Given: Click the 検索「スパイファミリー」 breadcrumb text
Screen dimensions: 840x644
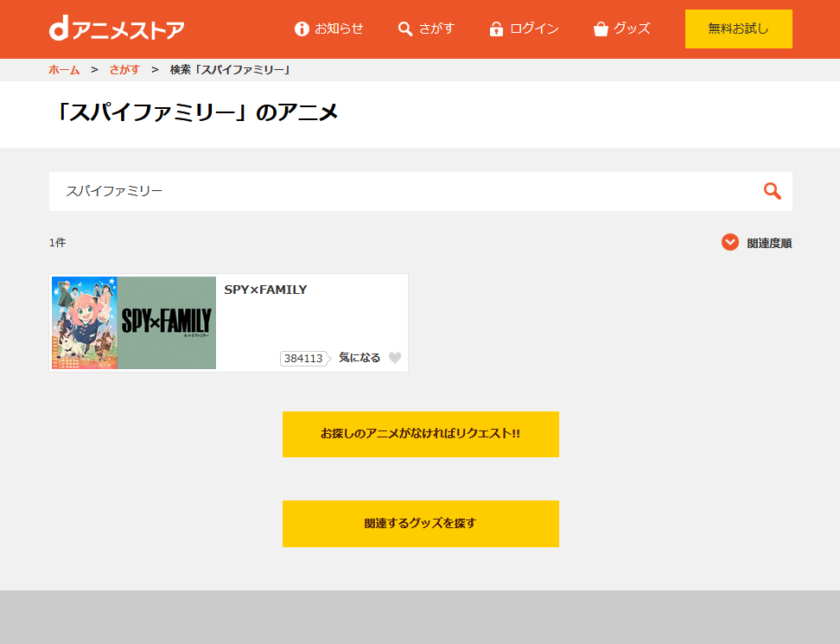Looking at the screenshot, I should pyautogui.click(x=231, y=70).
